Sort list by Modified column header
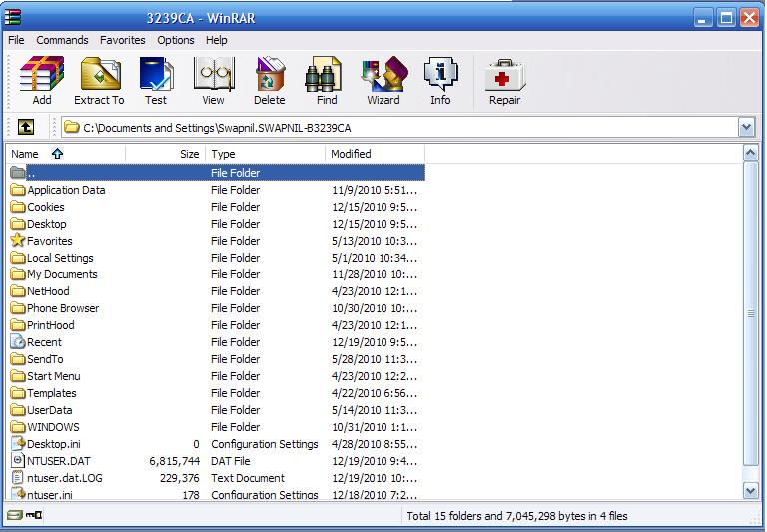The height and width of the screenshot is (532, 767). [x=376, y=154]
